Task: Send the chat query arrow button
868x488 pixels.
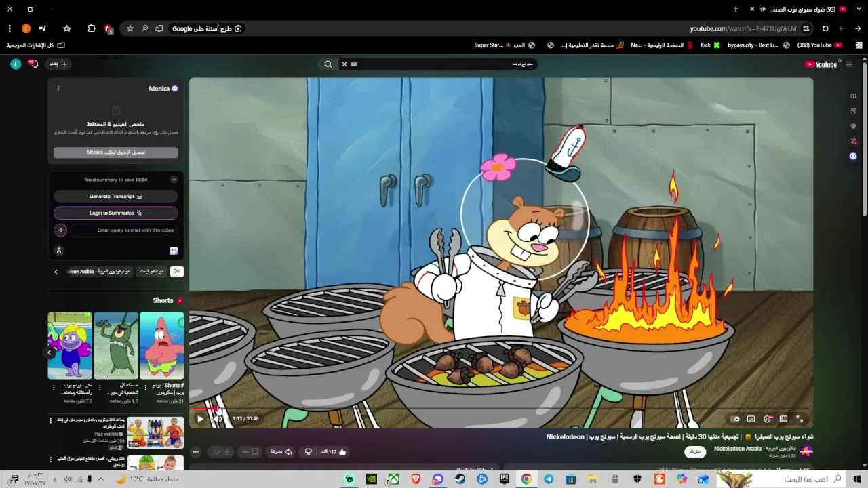Action: coord(60,230)
